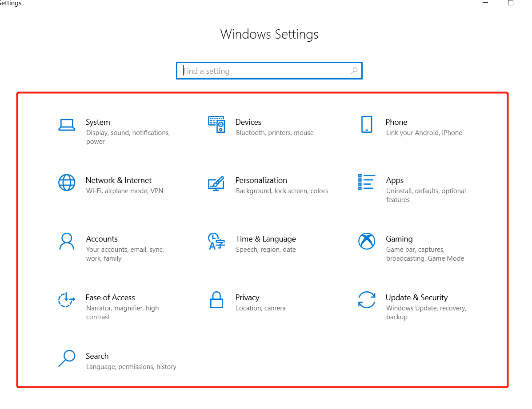This screenshot has width=532, height=409.
Task: Select Network & Internet heading
Action: [x=118, y=180]
